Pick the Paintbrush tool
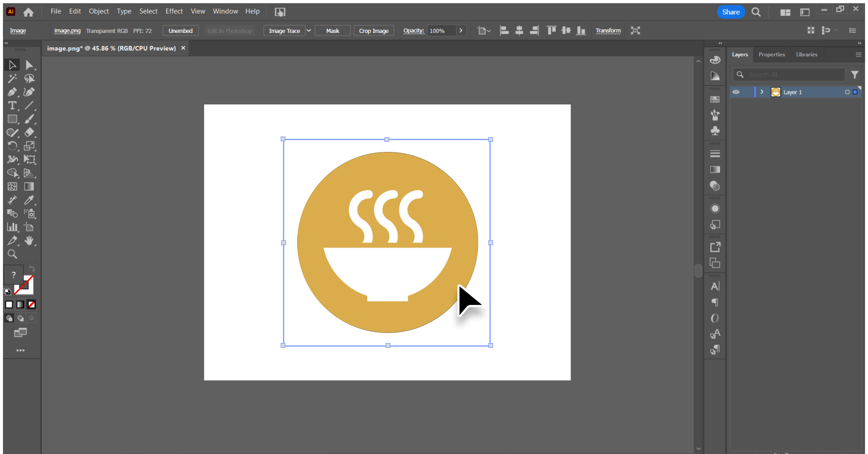 30,119
